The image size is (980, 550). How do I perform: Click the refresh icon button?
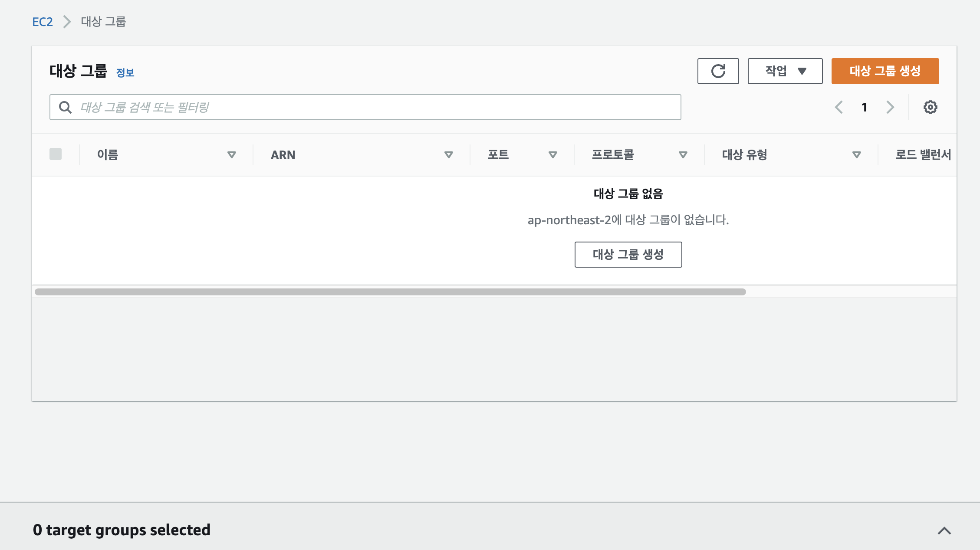point(718,71)
